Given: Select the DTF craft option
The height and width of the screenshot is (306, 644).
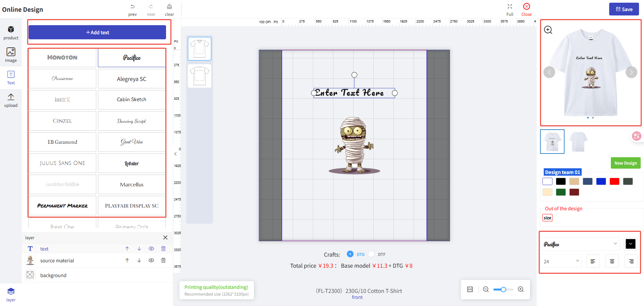Looking at the screenshot, I should [x=371, y=254].
